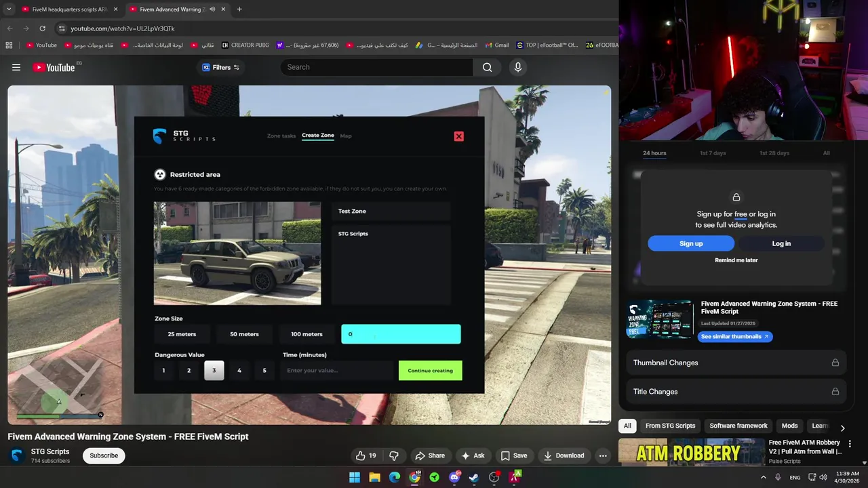The width and height of the screenshot is (868, 488).
Task: Focus the YouTube Search field
Action: click(x=376, y=67)
